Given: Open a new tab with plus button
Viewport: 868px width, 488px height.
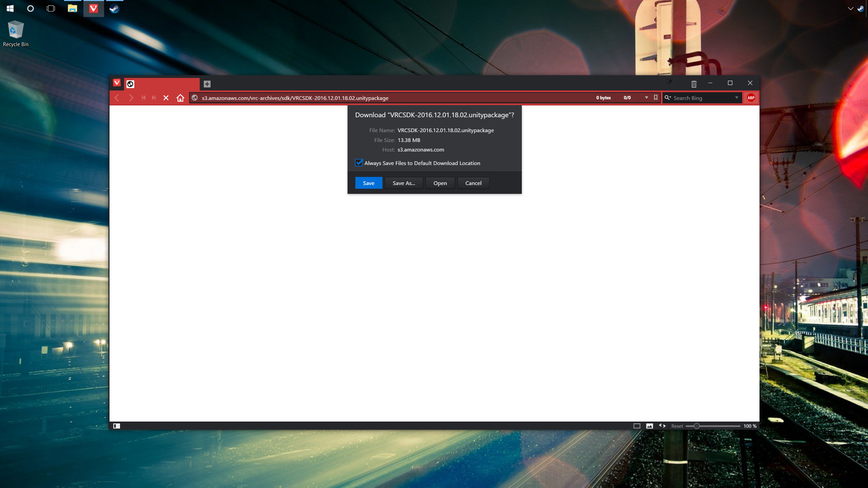Looking at the screenshot, I should click(207, 84).
